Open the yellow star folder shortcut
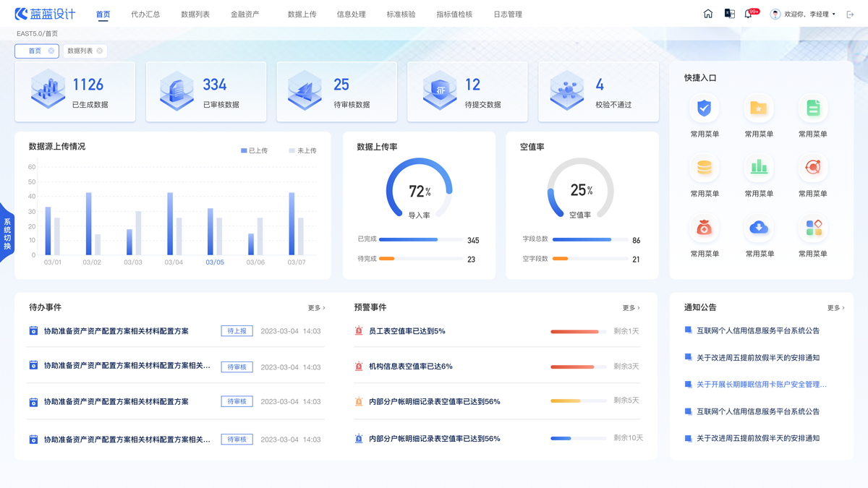Image resolution: width=868 pixels, height=488 pixels. click(x=758, y=108)
